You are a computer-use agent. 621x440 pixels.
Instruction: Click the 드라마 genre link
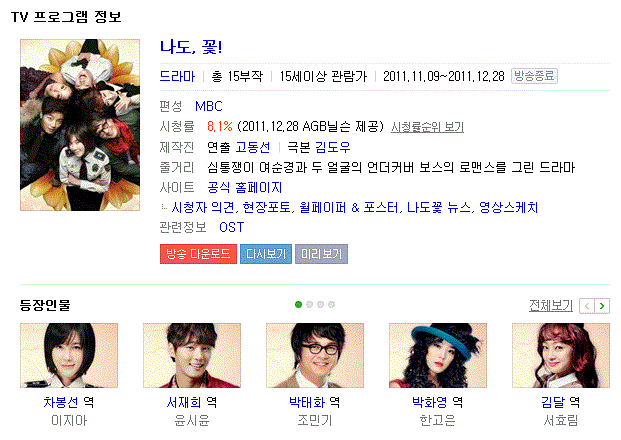[x=177, y=76]
